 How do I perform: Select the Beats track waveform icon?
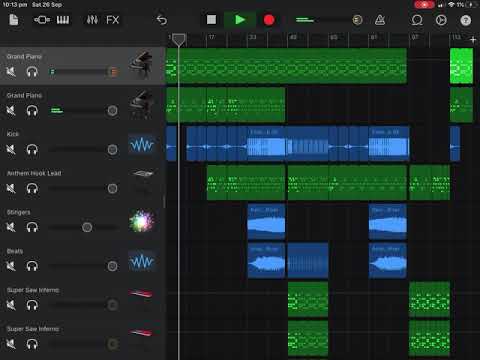pos(142,261)
